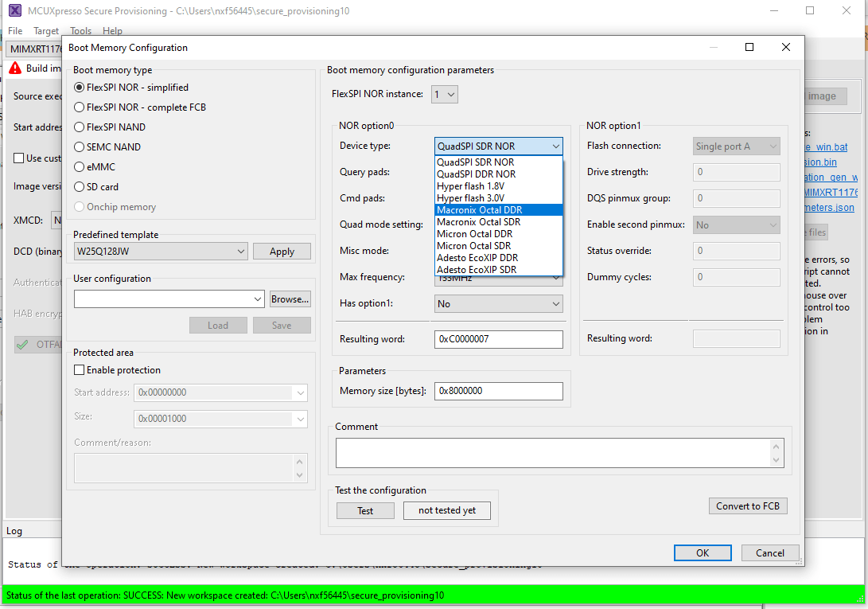868x609 pixels.
Task: Open the FlexSPI NOR instance dropdown
Action: pos(444,93)
